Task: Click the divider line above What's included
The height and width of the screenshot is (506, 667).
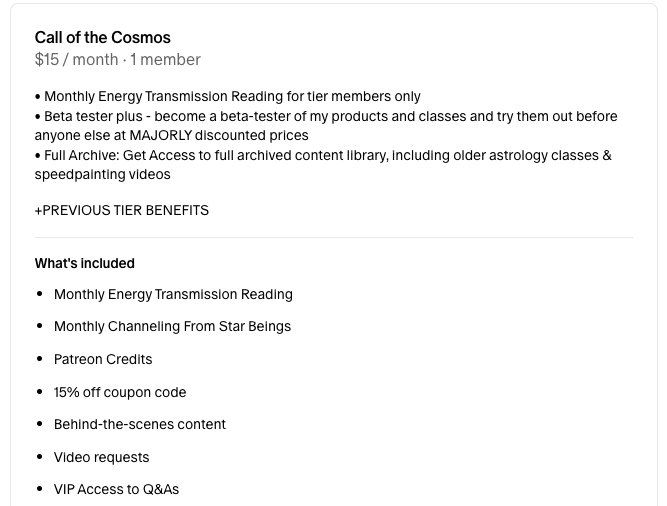Action: click(334, 237)
